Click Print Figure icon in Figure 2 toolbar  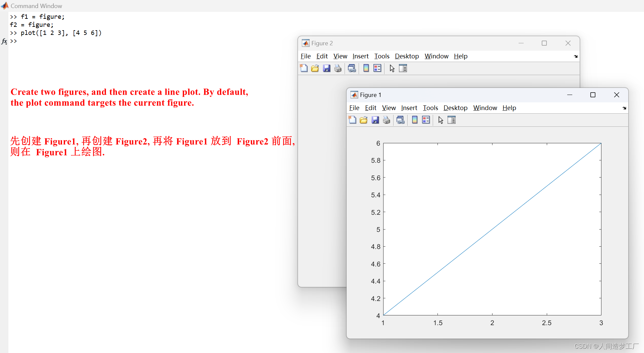tap(338, 68)
